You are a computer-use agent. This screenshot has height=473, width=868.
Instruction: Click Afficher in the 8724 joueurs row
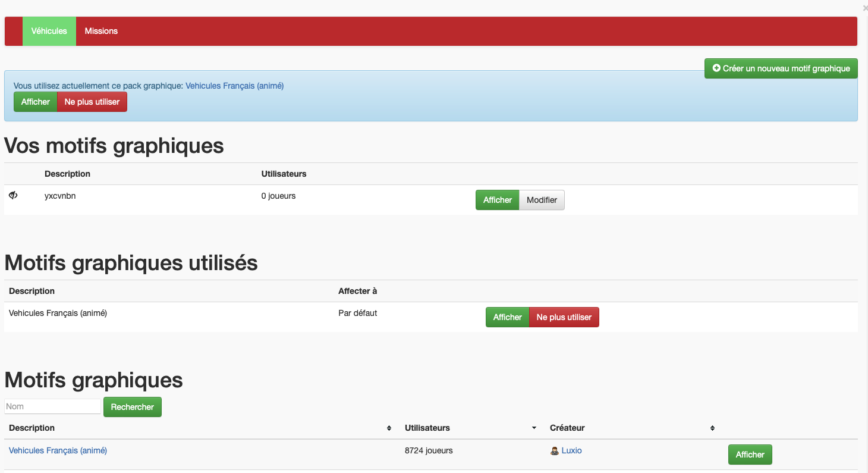coord(750,455)
